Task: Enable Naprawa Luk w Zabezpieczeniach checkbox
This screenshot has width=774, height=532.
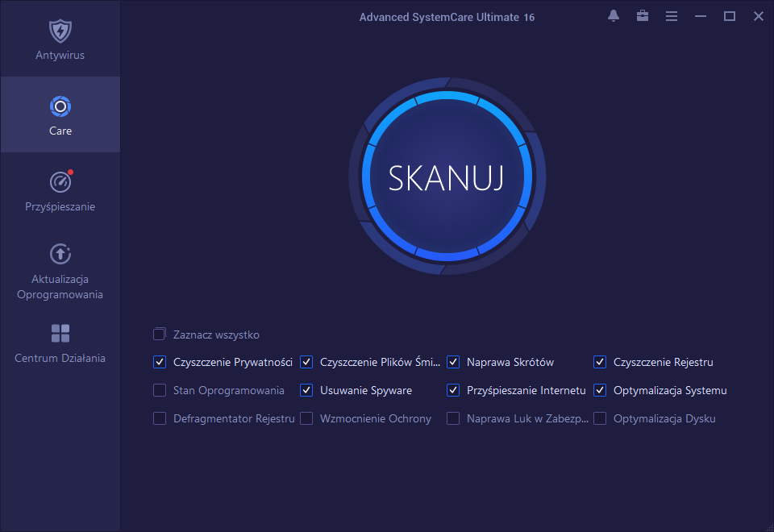Action: (x=453, y=418)
